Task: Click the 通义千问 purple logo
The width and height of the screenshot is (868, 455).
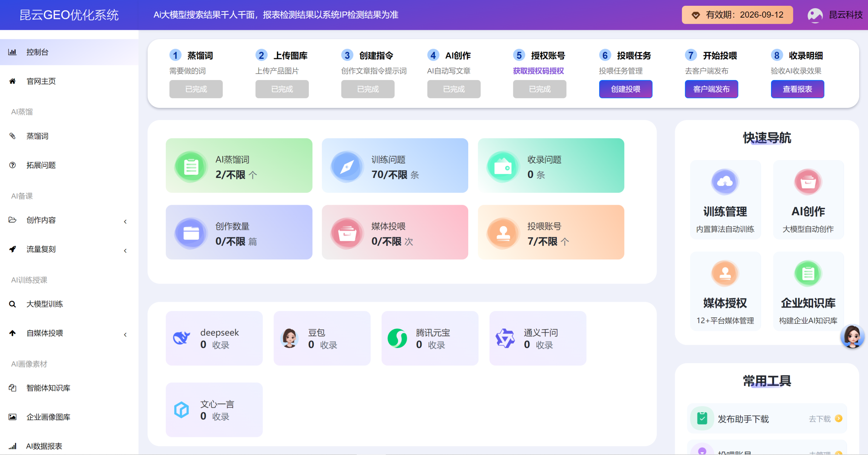Action: coord(505,338)
